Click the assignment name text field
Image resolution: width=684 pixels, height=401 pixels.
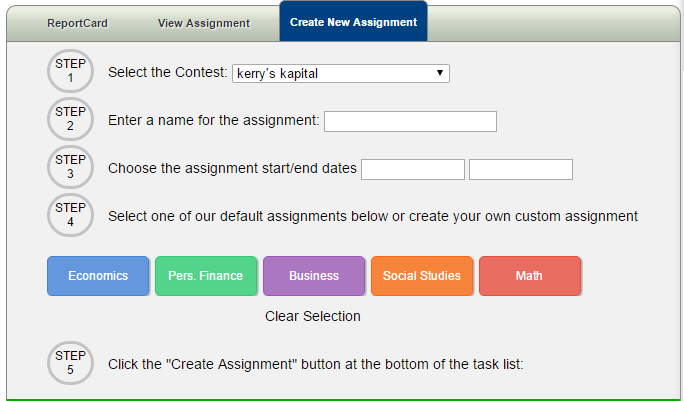(x=410, y=121)
